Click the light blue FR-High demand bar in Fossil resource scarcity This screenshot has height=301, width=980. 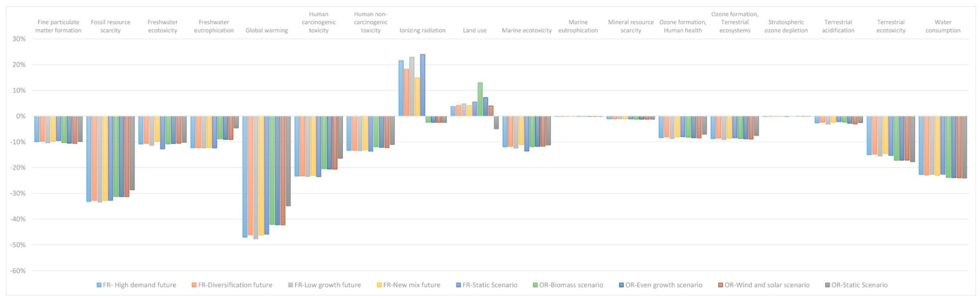click(89, 159)
